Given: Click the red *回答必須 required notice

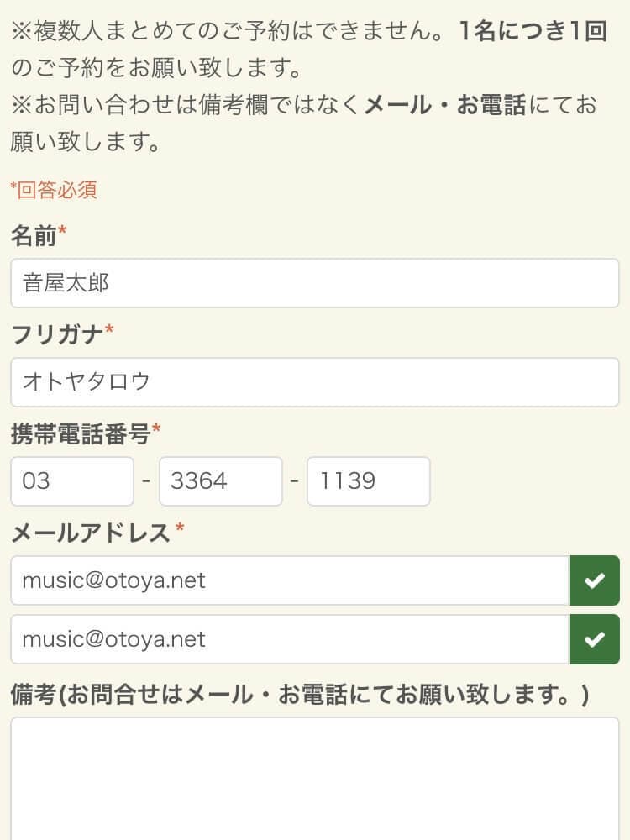Looking at the screenshot, I should [x=54, y=190].
